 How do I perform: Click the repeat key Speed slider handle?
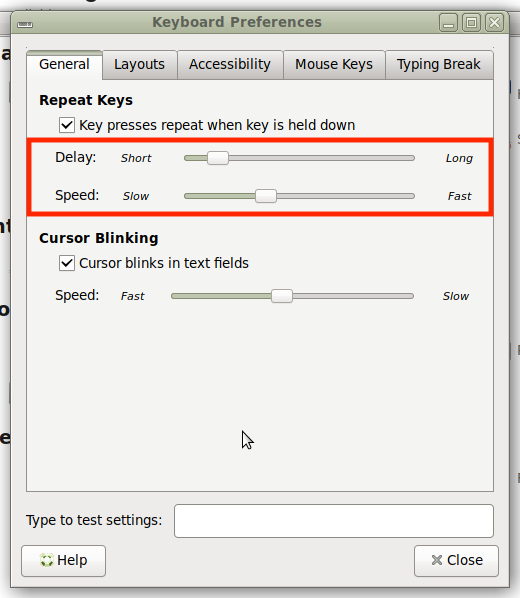[266, 196]
